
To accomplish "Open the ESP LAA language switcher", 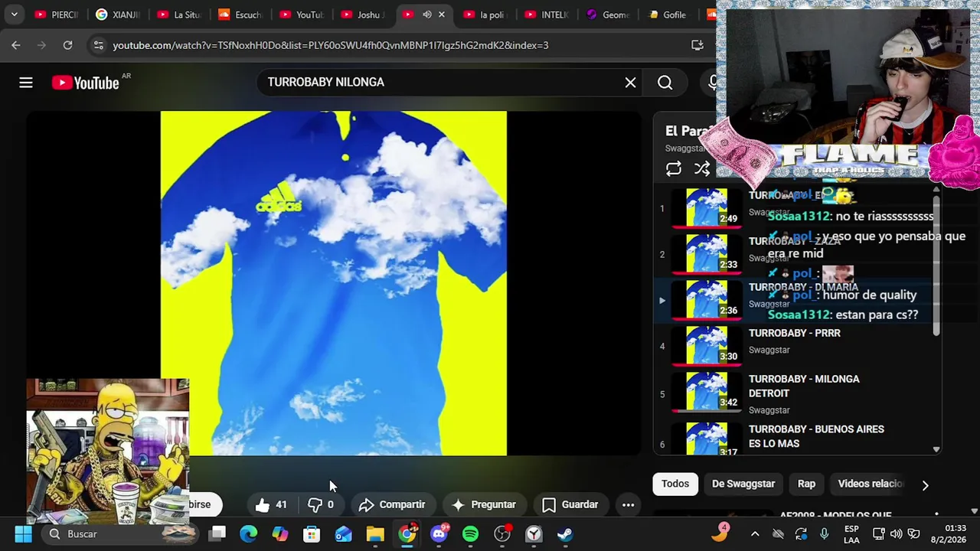I will pos(851,534).
